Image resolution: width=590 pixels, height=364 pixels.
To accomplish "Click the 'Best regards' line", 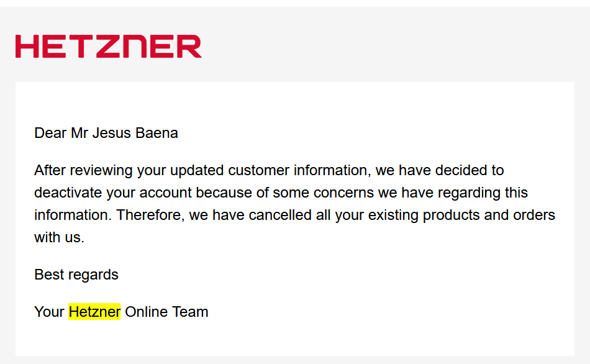I will (x=76, y=275).
